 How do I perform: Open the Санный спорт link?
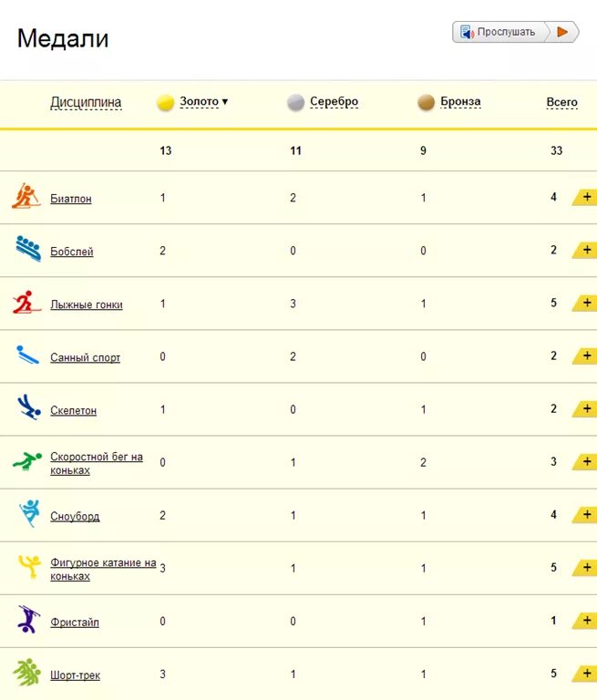86,357
